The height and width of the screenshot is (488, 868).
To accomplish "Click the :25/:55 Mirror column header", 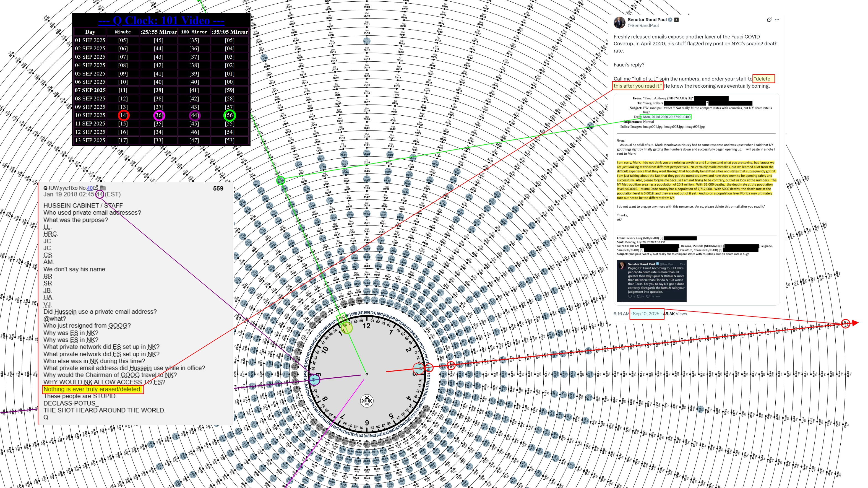I will (x=158, y=32).
